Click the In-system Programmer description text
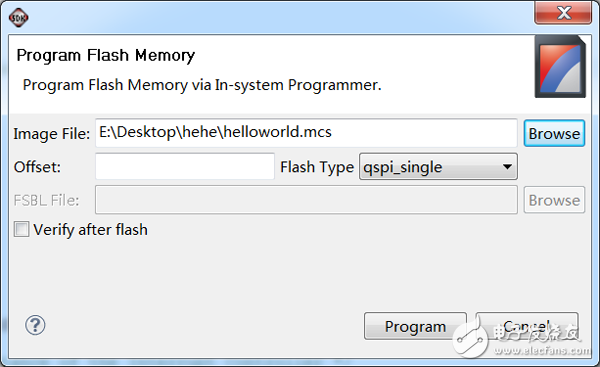The image size is (600, 367). coord(202,85)
